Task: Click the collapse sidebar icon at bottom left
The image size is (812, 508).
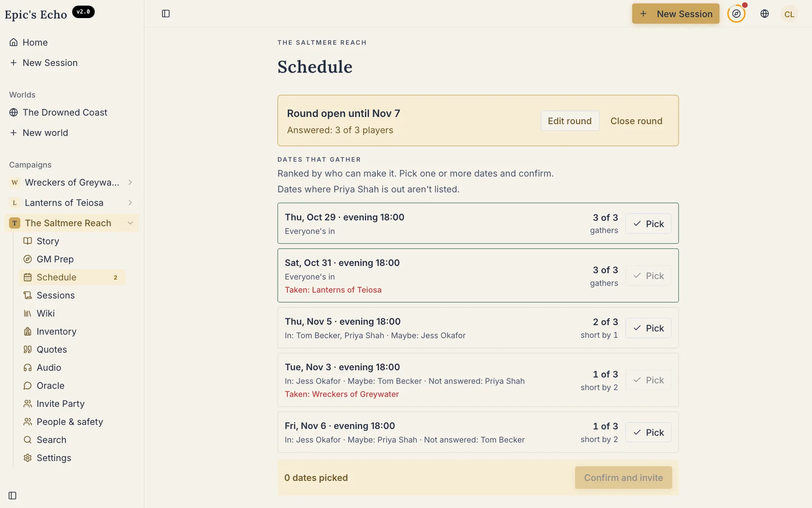Action: 13,495
